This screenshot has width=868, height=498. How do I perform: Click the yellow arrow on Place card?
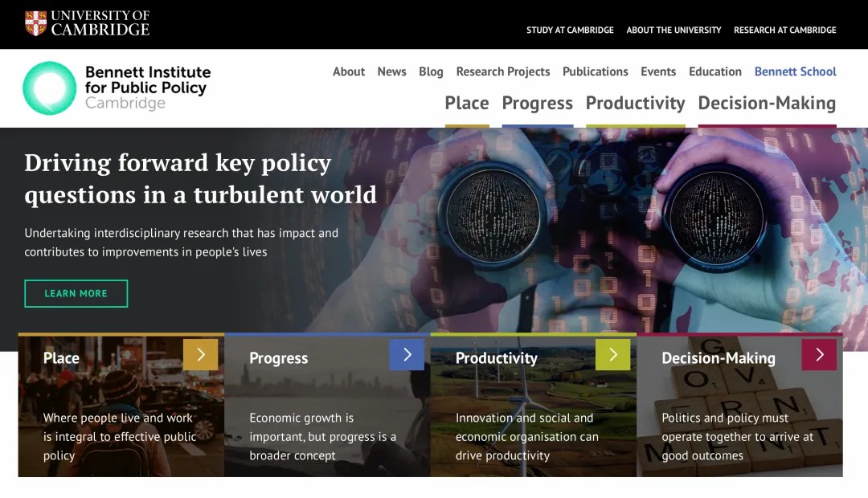coord(200,354)
